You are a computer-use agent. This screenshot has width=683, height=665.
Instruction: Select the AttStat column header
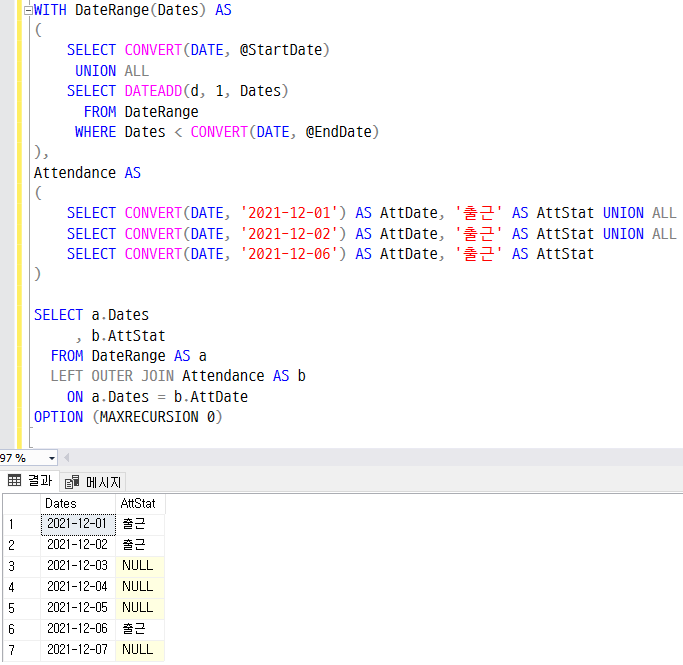click(140, 504)
